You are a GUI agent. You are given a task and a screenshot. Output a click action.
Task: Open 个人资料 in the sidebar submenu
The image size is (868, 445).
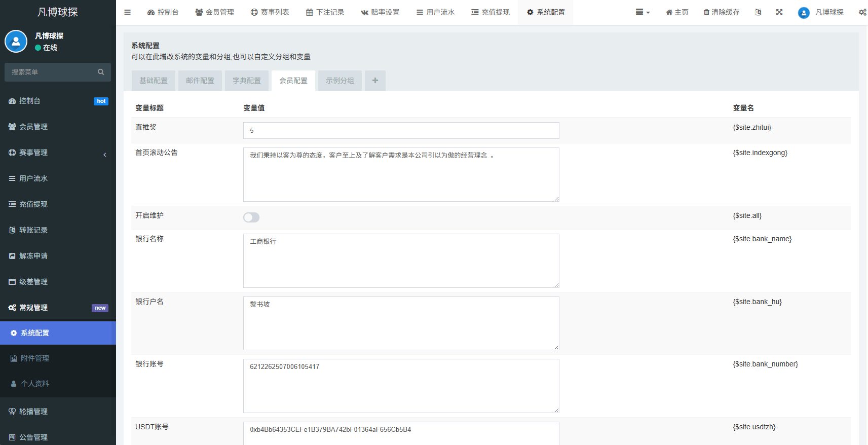tap(58, 384)
